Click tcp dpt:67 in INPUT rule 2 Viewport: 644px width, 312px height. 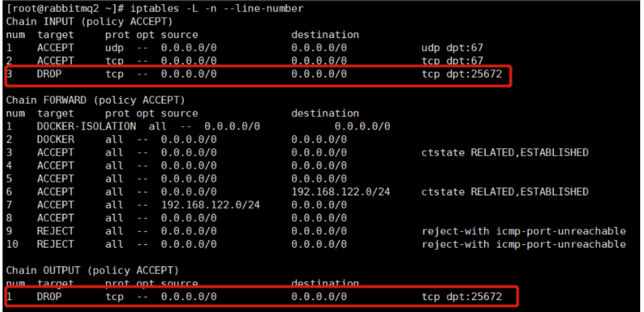[x=452, y=61]
